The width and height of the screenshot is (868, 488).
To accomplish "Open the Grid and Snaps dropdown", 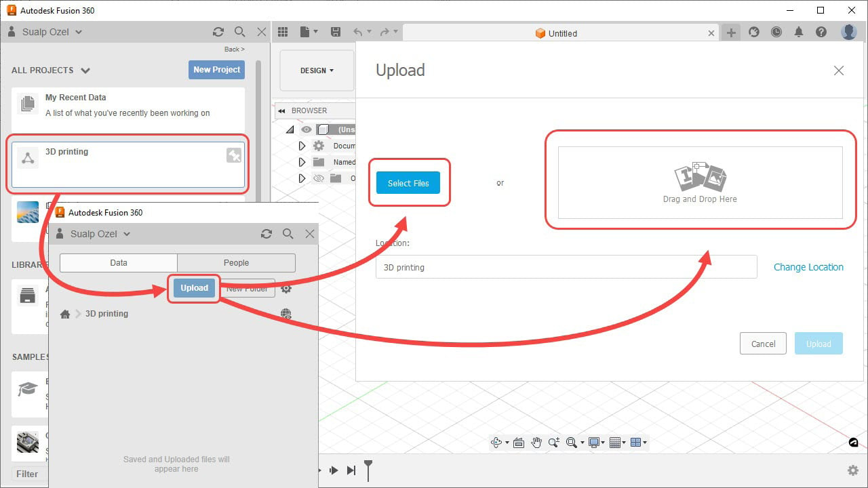I will click(x=617, y=443).
